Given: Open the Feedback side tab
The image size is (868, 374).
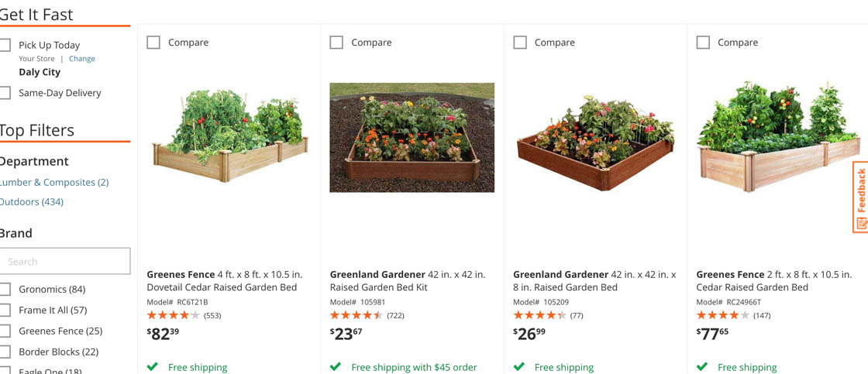Looking at the screenshot, I should (x=859, y=197).
